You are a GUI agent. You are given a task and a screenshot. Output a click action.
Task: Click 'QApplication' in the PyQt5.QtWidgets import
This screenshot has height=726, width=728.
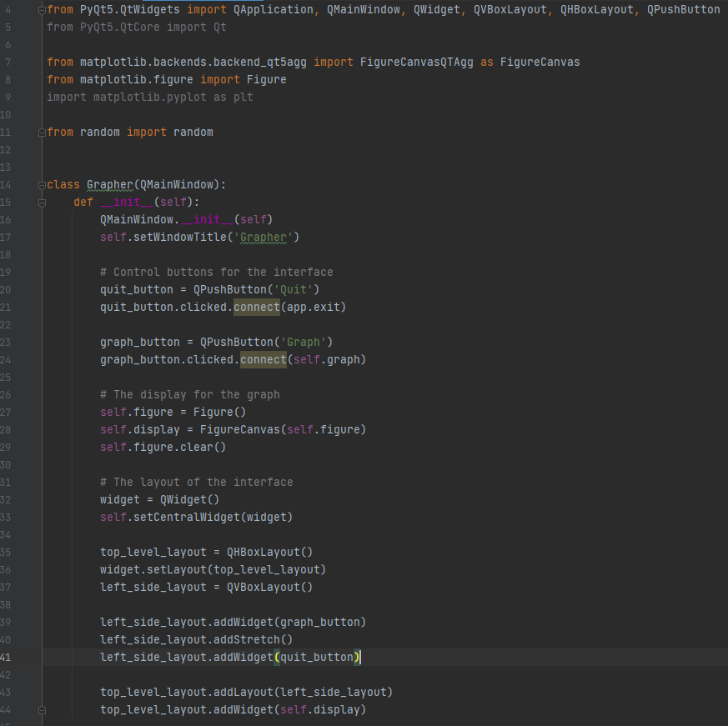pos(273,10)
